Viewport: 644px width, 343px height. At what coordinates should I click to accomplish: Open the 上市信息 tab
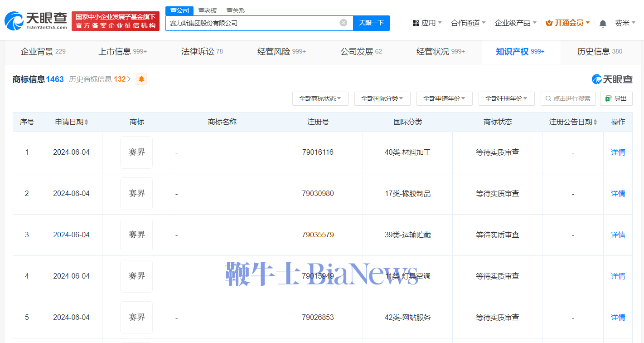tap(122, 52)
